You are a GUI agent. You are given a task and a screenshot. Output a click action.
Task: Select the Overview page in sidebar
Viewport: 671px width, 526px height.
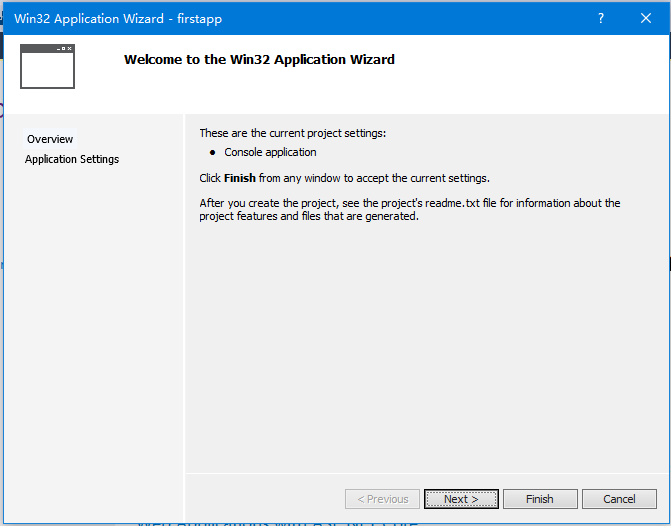pos(50,139)
